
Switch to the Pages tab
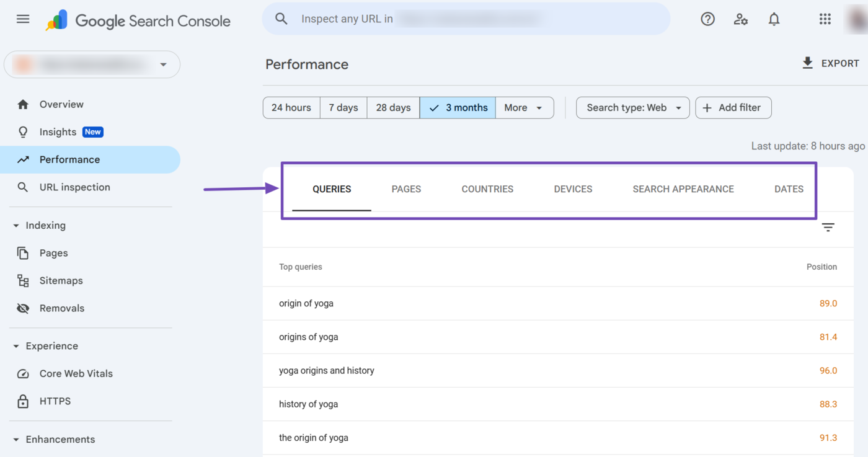point(406,189)
